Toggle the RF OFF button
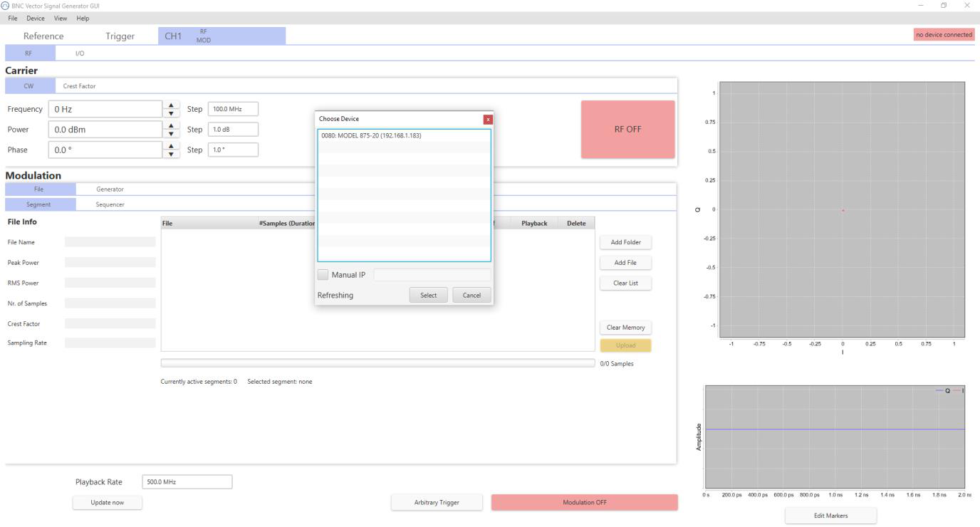 click(627, 129)
